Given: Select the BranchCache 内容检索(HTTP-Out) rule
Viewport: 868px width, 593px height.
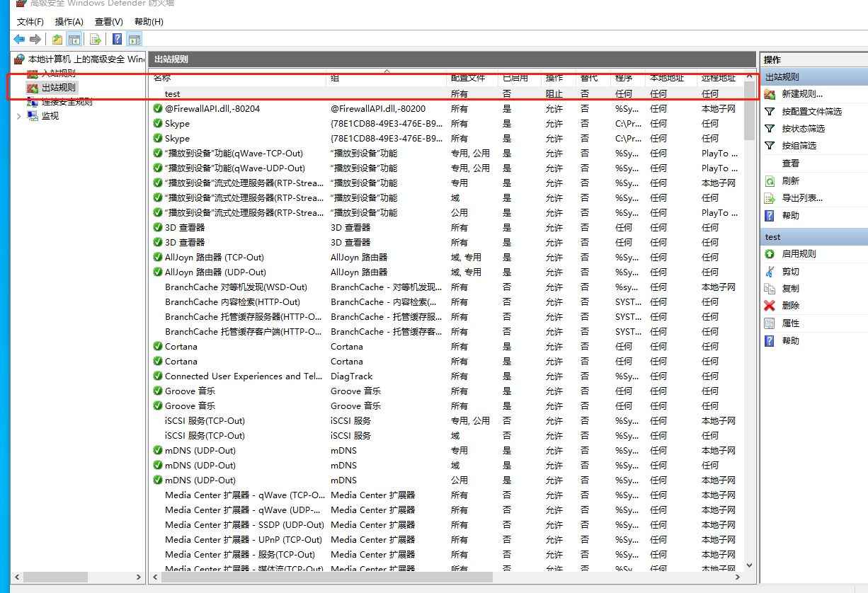Looking at the screenshot, I should [447, 302].
